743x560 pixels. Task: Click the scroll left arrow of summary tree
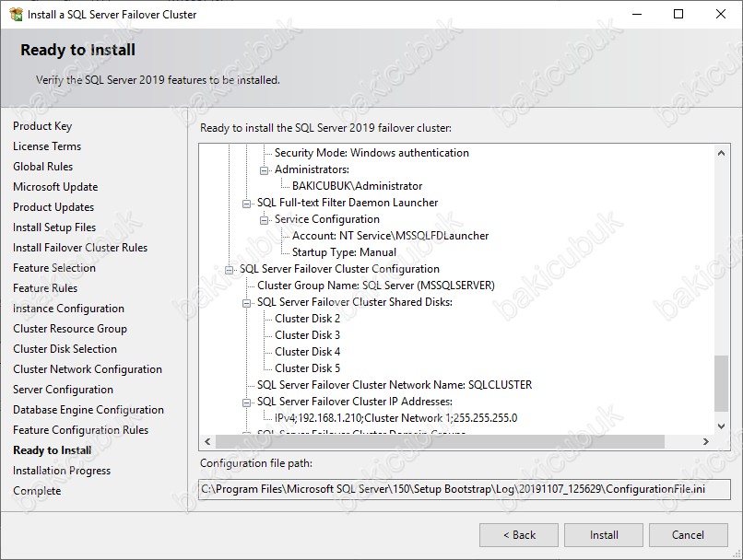[x=207, y=441]
